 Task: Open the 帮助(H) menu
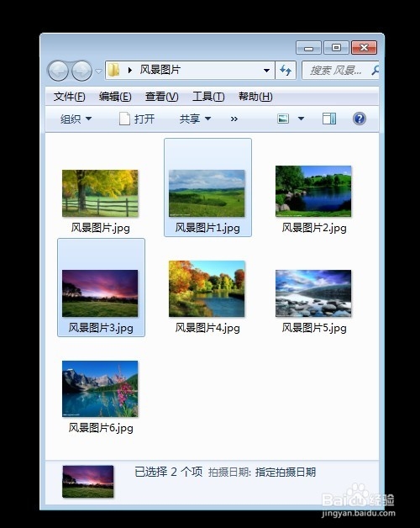tap(255, 97)
